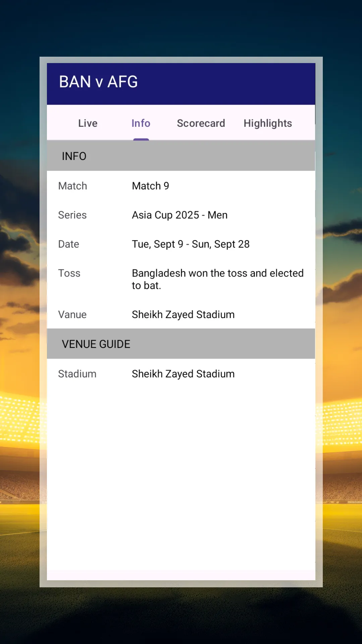This screenshot has height=644, width=362.
Task: Select the Info tab
Action: (141, 123)
